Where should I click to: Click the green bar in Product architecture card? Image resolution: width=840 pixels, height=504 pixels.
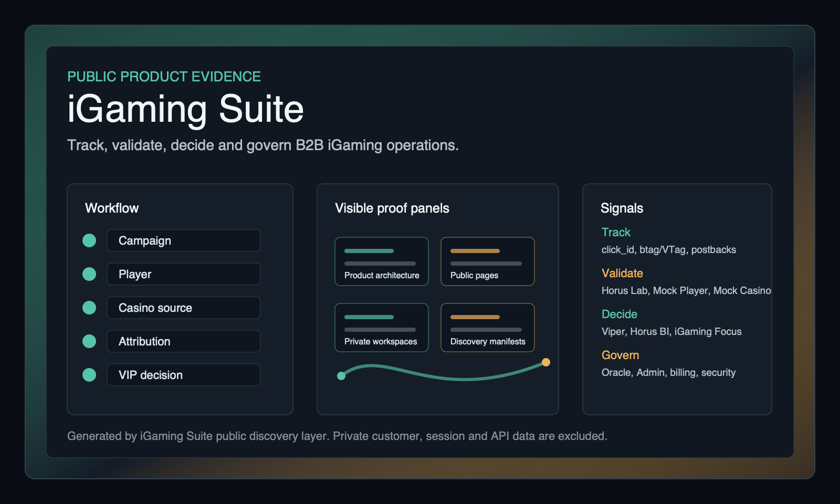(x=369, y=251)
